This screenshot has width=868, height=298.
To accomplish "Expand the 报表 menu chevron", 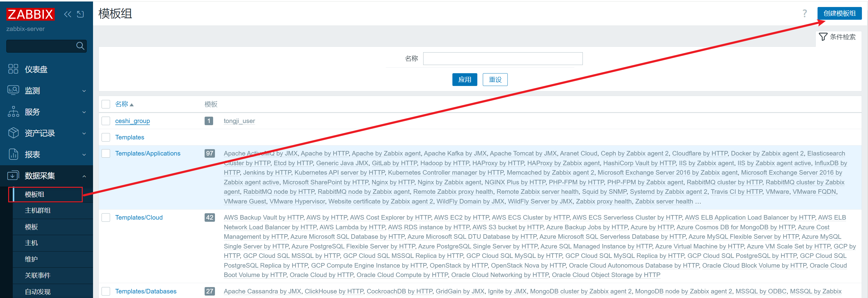I will point(84,155).
